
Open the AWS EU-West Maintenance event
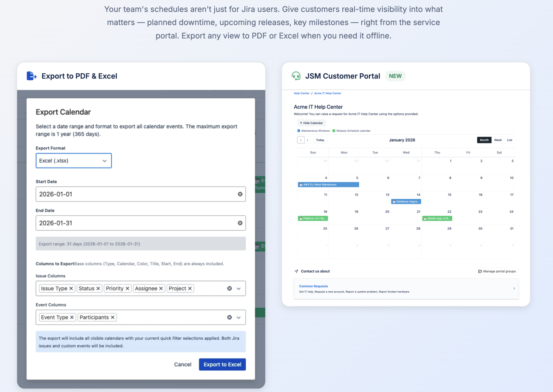pyautogui.click(x=328, y=185)
